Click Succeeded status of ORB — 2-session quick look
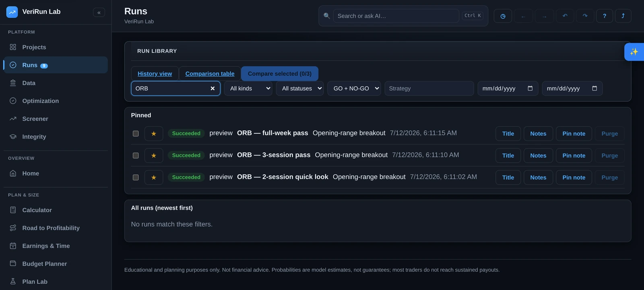Screen dimensions: 644x290 click(x=186, y=177)
